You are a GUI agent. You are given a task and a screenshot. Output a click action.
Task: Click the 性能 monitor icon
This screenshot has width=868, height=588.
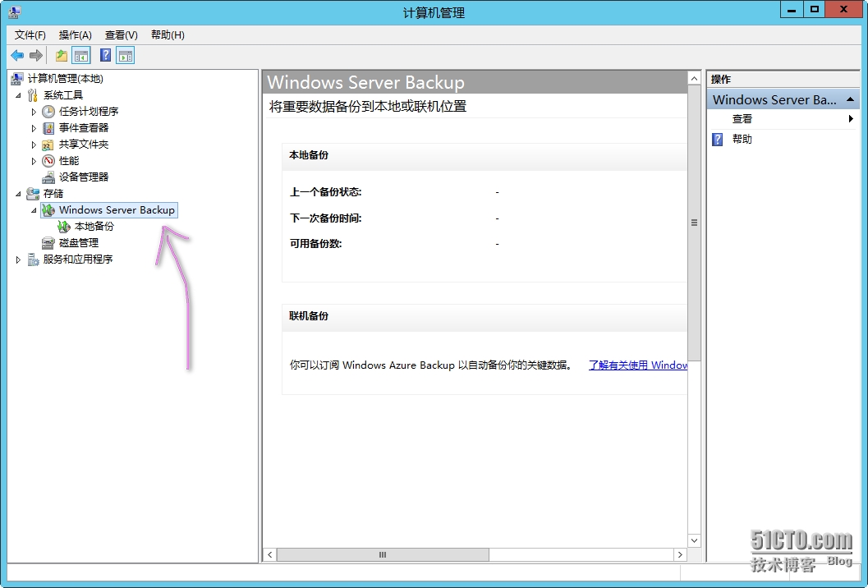tap(48, 161)
